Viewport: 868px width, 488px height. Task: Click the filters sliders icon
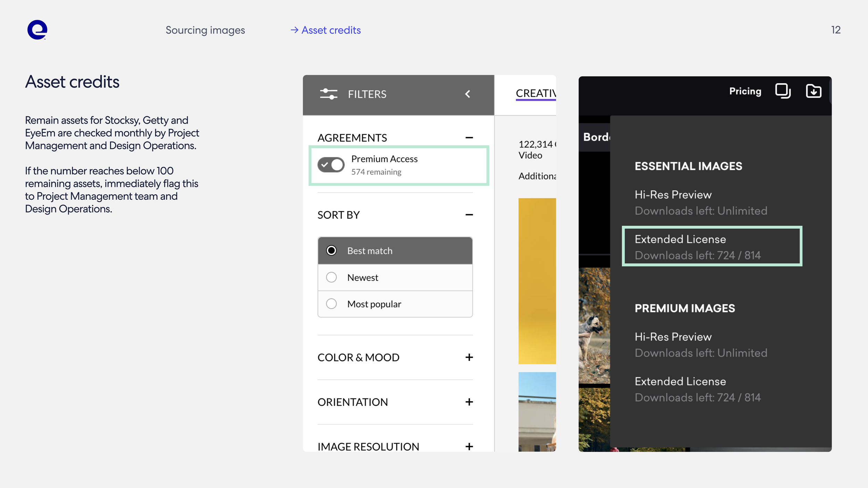point(328,94)
